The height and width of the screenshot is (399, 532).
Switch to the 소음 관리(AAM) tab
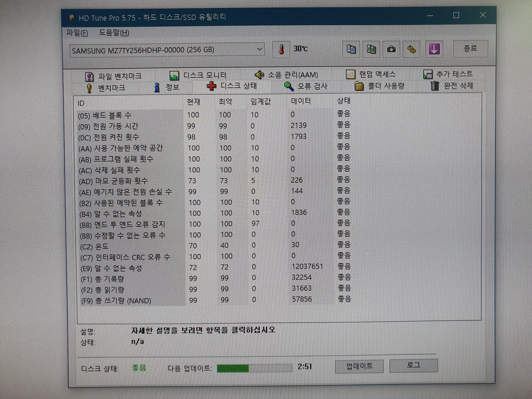point(286,75)
